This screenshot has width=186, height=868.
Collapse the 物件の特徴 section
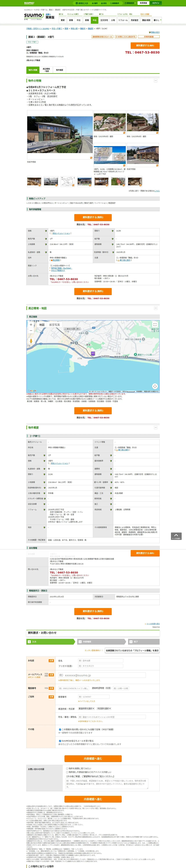pyautogui.click(x=156, y=81)
